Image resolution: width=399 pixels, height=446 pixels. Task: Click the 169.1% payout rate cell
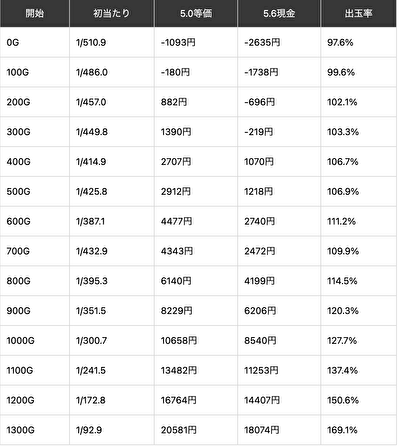359,430
